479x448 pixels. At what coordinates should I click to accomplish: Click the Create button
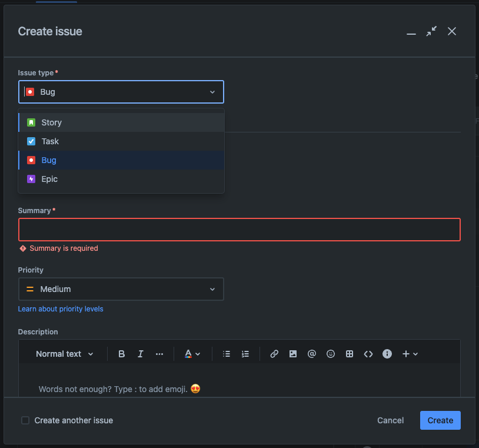point(440,420)
